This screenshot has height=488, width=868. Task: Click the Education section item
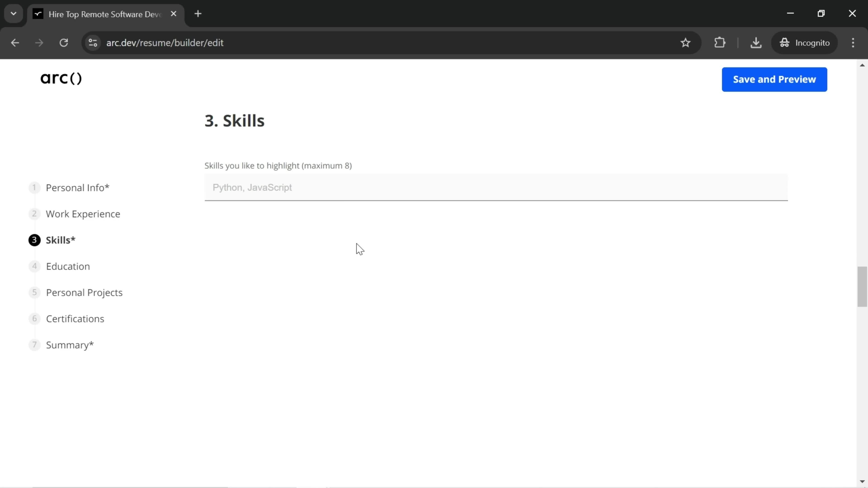click(x=68, y=266)
